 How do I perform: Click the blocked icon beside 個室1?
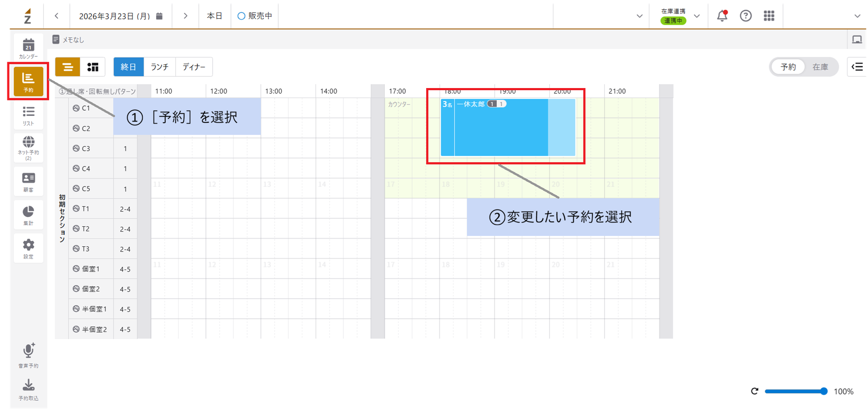point(76,269)
